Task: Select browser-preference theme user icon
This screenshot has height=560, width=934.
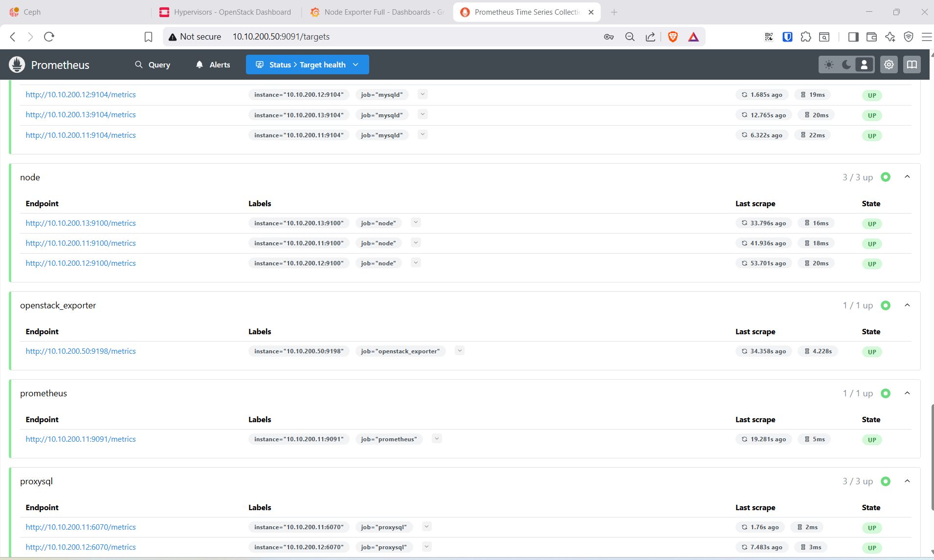Action: tap(864, 65)
